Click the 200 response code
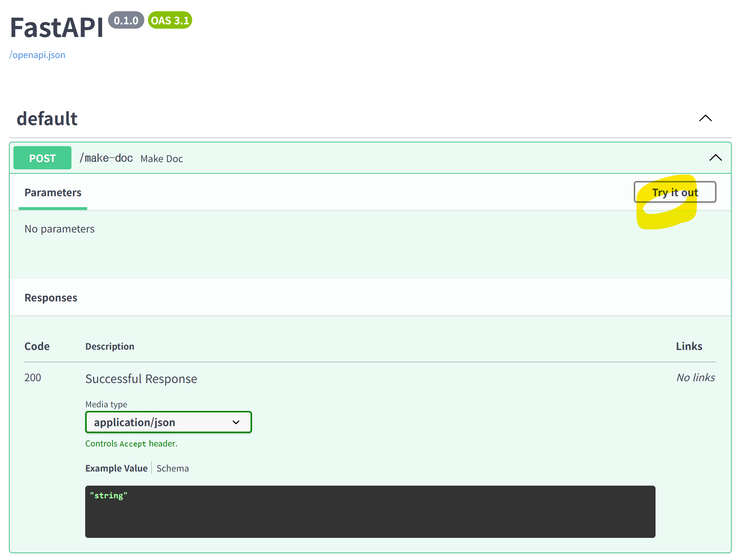 (33, 378)
